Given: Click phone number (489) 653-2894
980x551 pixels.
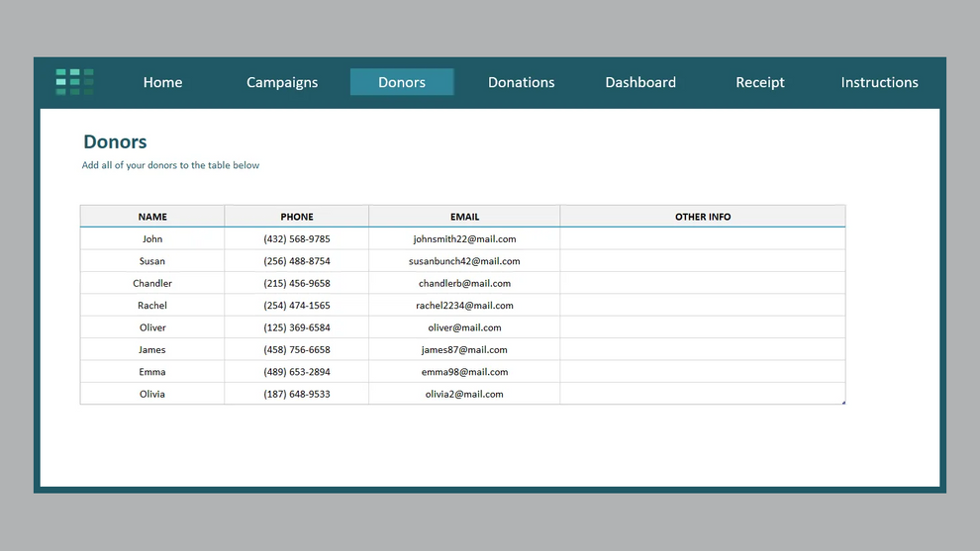Looking at the screenshot, I should (297, 372).
